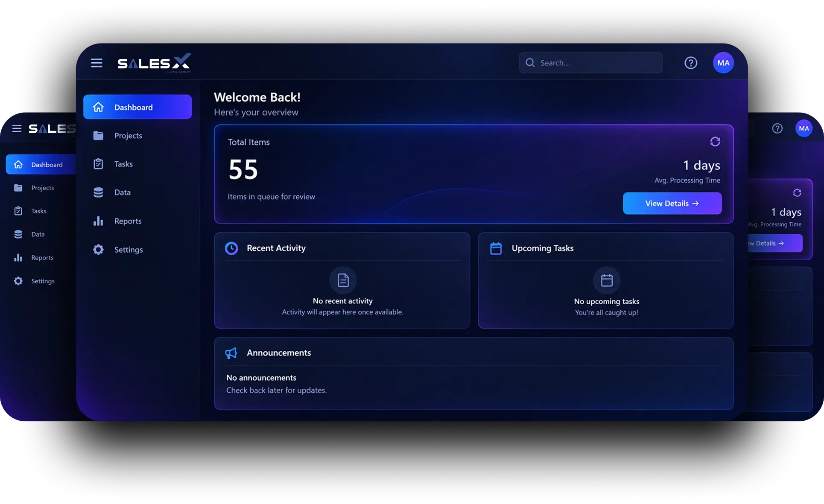The image size is (824, 504).
Task: Click the folder icon beside Projects, front window
Action: [x=98, y=135]
